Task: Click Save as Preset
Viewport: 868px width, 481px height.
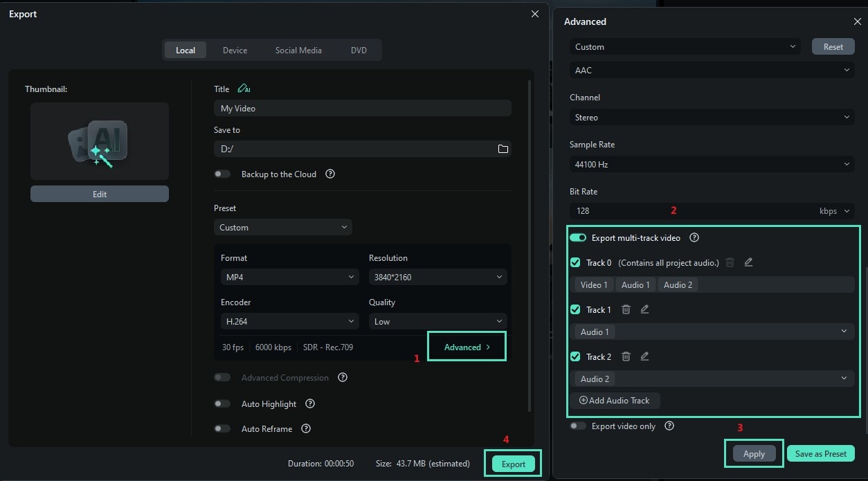Action: (x=820, y=453)
